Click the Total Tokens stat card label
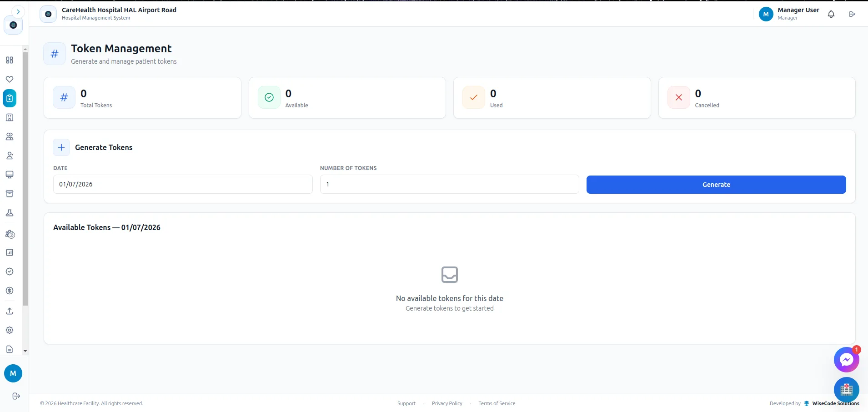868x412 pixels. 96,105
